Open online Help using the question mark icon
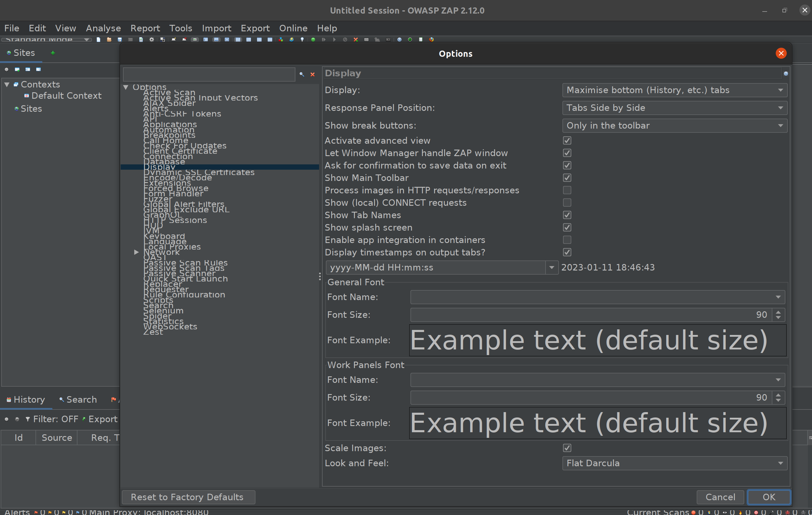The height and width of the screenshot is (515, 812). pyautogui.click(x=399, y=40)
